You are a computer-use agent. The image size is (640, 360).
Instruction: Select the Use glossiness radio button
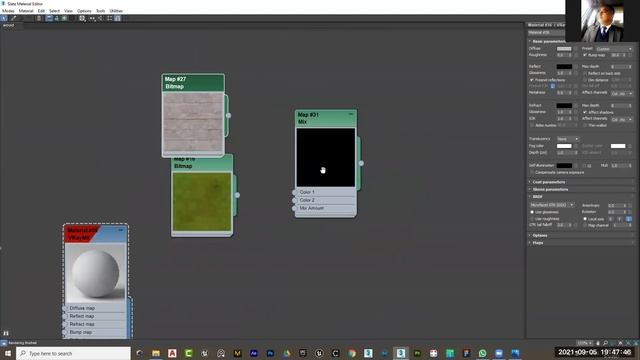point(532,212)
